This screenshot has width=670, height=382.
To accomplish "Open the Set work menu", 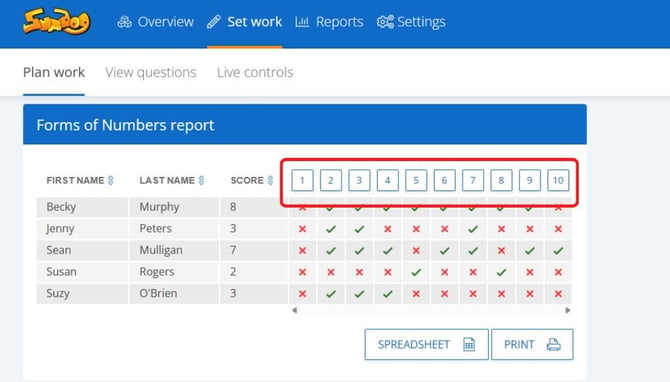I will (x=244, y=22).
